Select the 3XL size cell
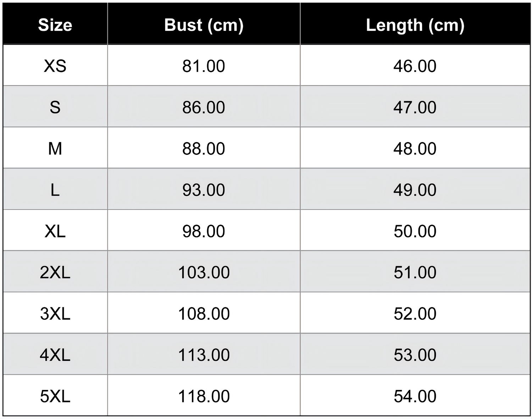 (x=55, y=314)
